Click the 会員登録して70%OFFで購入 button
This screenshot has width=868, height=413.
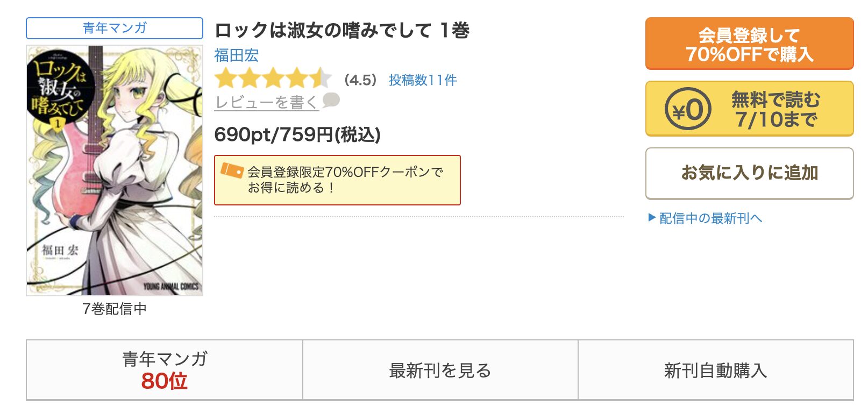coord(749,44)
